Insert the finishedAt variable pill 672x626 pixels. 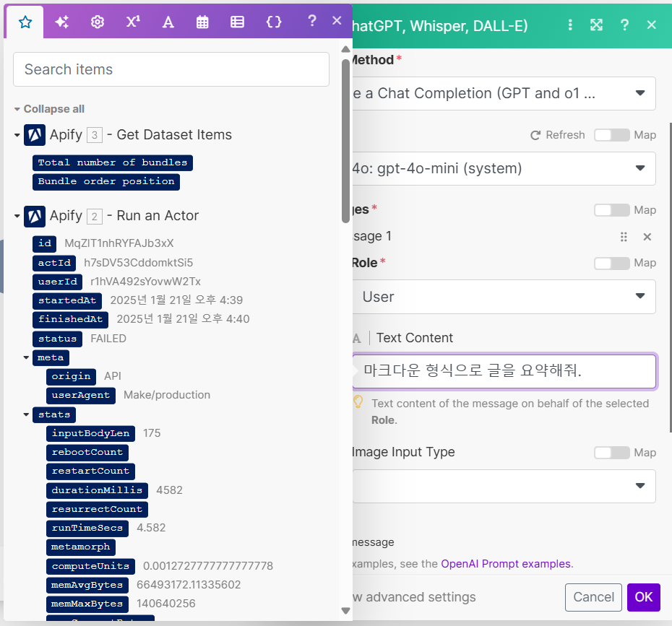70,319
